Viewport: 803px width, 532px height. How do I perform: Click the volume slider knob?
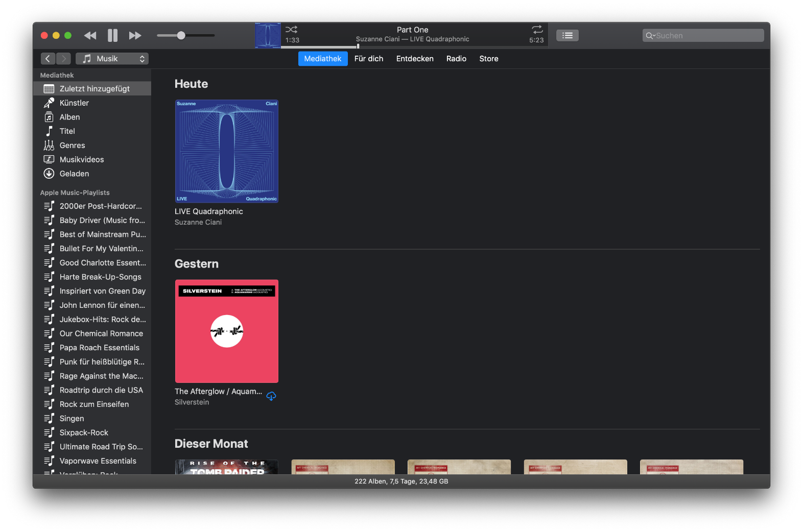tap(181, 35)
